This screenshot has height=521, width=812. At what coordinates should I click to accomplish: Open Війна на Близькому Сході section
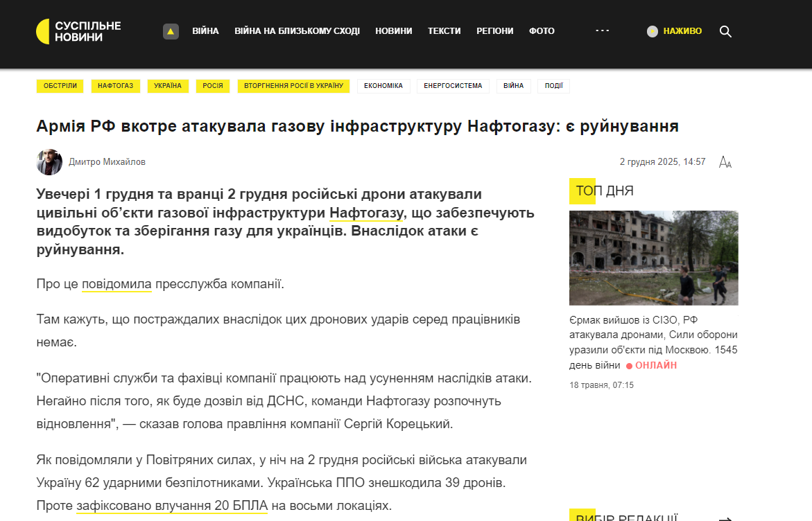click(x=297, y=31)
